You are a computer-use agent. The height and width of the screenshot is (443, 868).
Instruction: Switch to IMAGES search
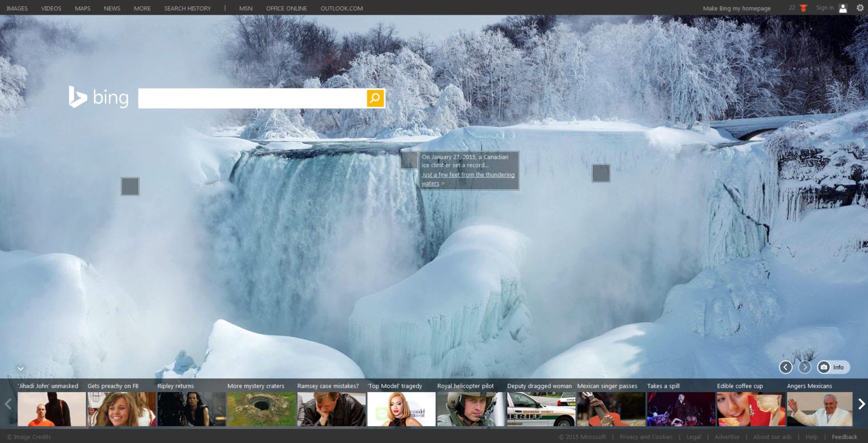(x=16, y=8)
